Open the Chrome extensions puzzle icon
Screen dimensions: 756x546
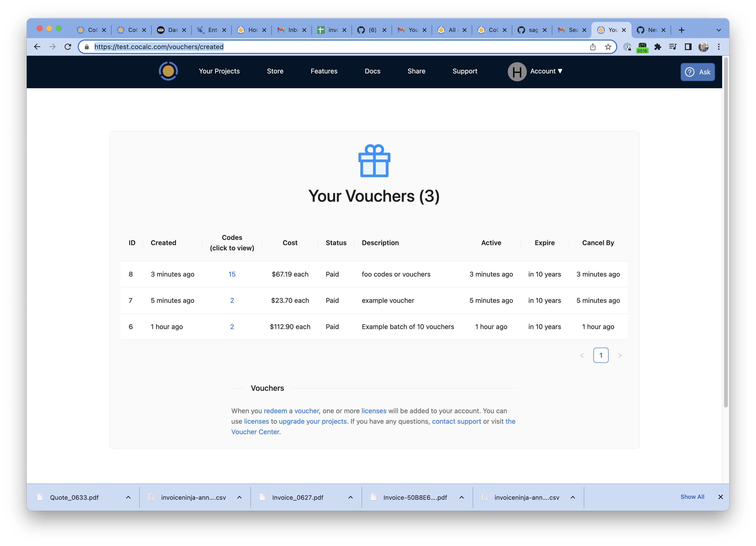point(657,47)
